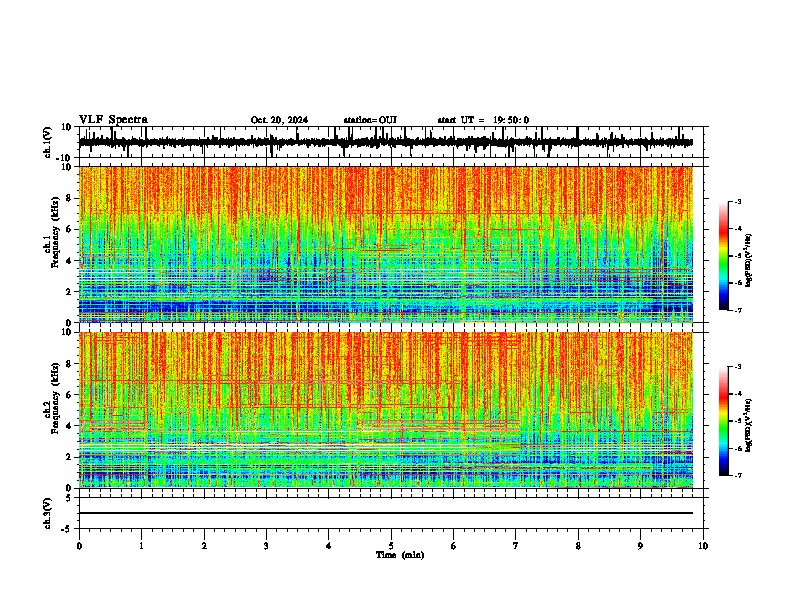Click the "Time (min)" axis title

[x=400, y=555]
